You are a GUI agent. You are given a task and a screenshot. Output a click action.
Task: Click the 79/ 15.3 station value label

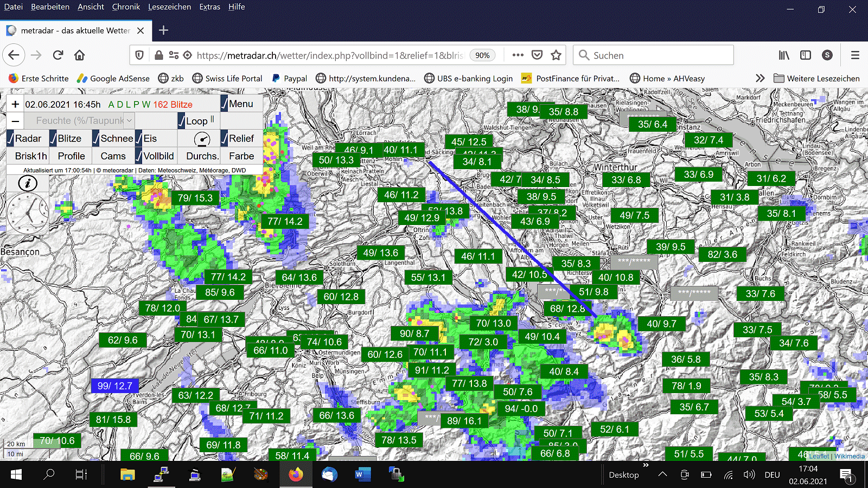195,198
